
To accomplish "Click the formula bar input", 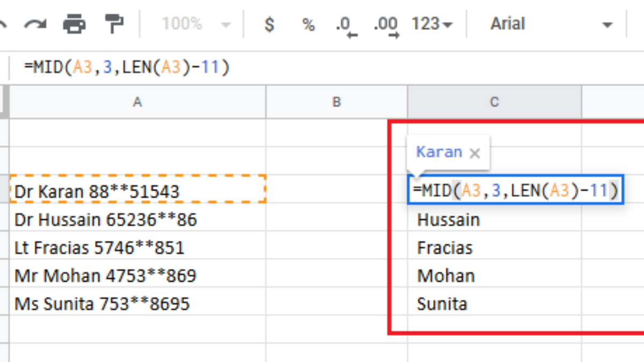I will (322, 68).
